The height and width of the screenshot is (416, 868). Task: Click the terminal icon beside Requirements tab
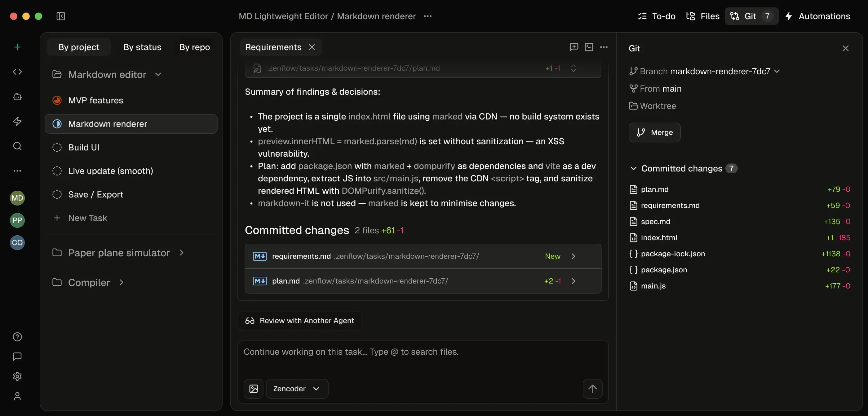click(x=589, y=47)
